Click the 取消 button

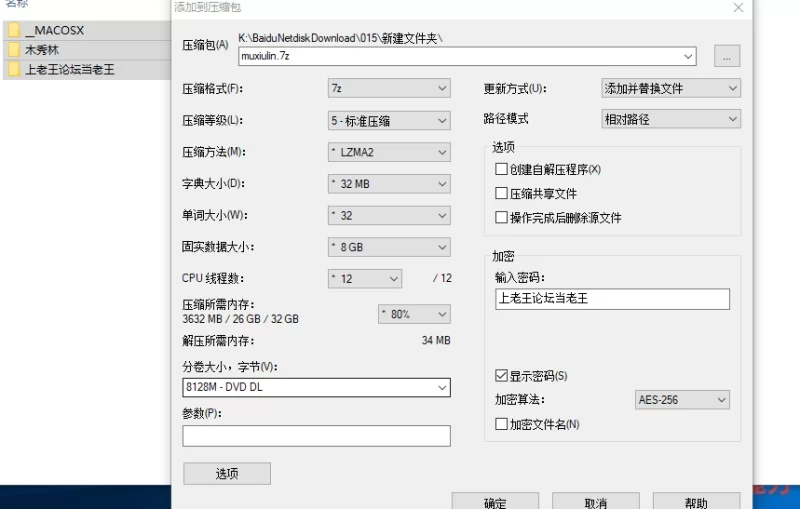pyautogui.click(x=596, y=501)
